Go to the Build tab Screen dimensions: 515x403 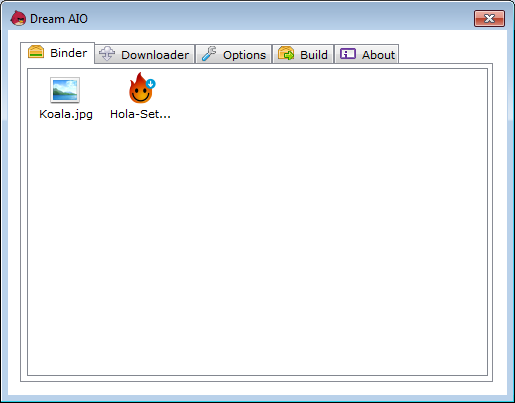tap(303, 54)
